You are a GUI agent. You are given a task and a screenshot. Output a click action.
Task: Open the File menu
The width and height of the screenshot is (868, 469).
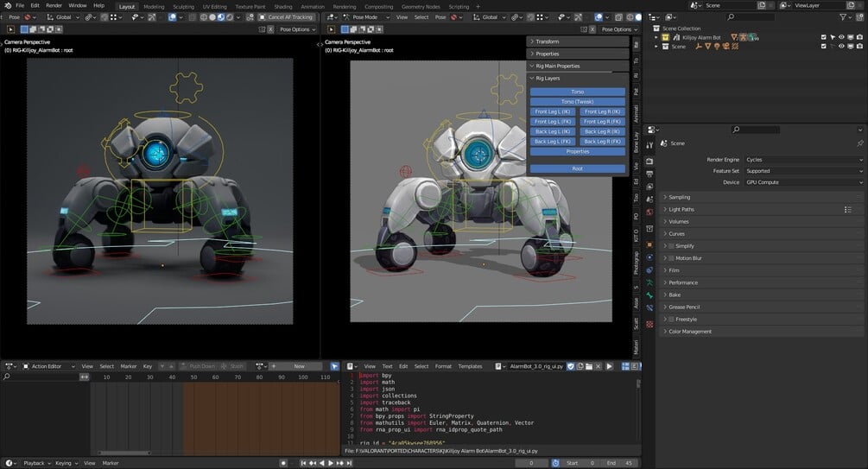point(20,5)
